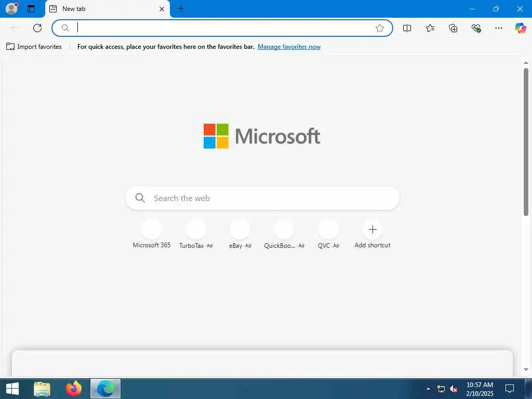Click the Edge icon in taskbar
The image size is (532, 399).
[x=105, y=389]
